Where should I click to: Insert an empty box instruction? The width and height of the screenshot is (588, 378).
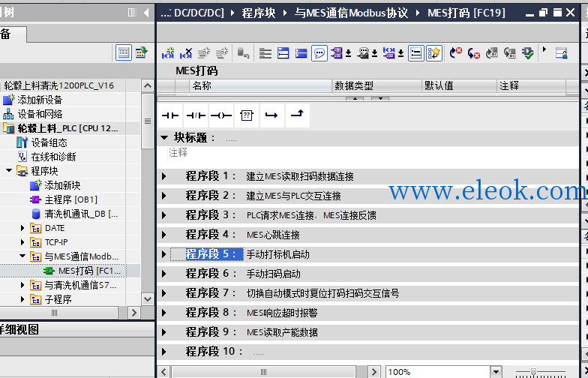(x=247, y=115)
